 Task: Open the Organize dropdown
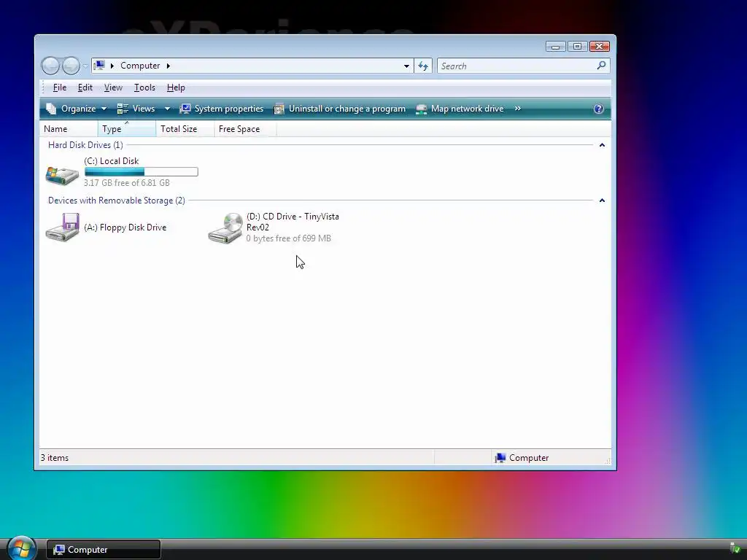pos(76,109)
